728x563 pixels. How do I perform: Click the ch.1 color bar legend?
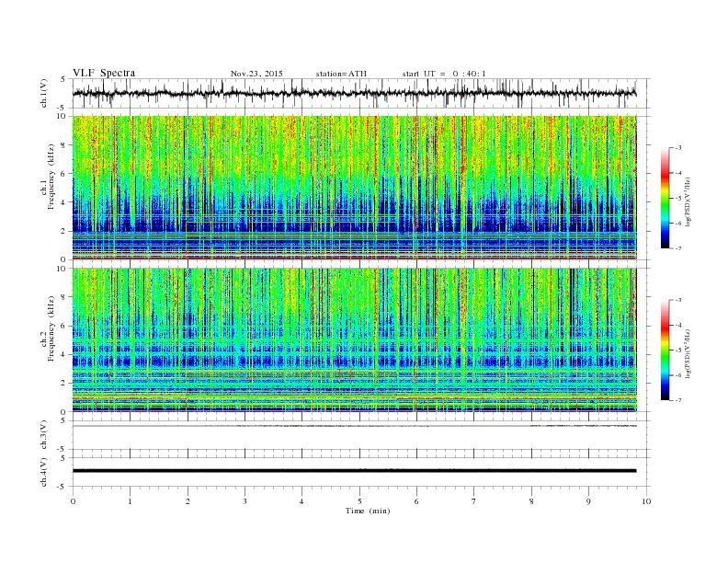(665, 198)
